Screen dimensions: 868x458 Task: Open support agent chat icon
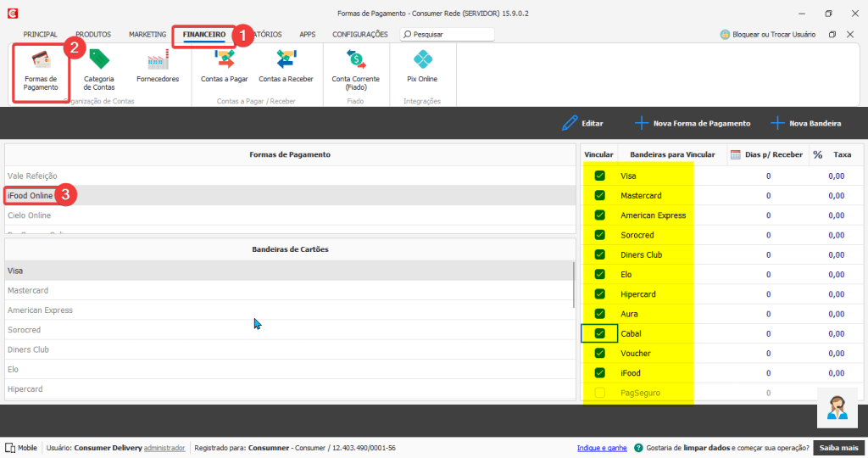coord(837,408)
